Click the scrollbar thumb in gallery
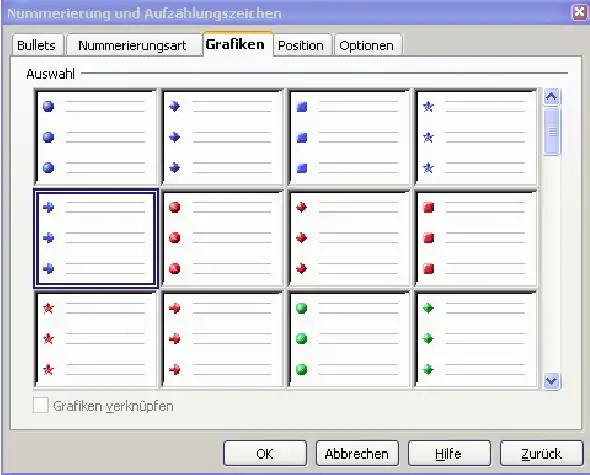 [552, 131]
